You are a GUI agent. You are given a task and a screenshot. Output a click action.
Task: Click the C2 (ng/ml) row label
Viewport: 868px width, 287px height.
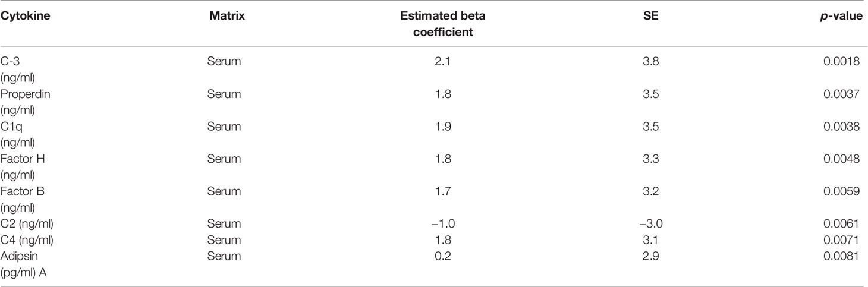(x=23, y=224)
